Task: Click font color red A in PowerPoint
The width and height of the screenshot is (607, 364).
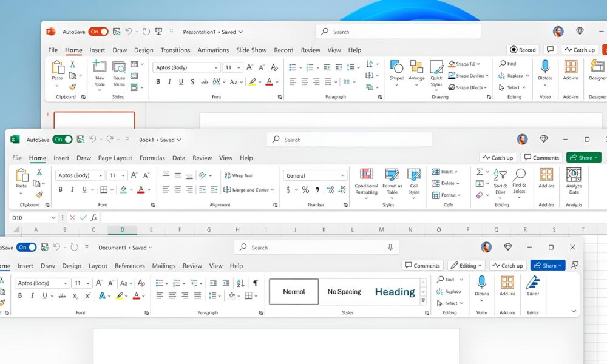Action: tap(269, 82)
